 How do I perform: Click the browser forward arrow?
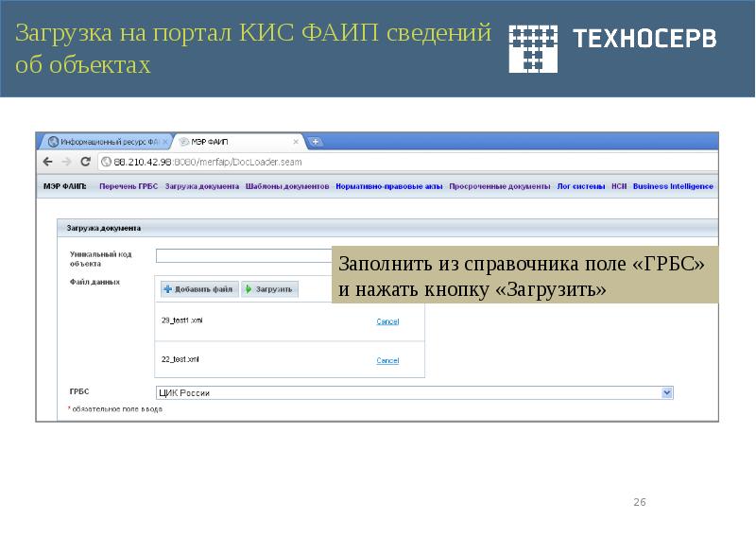66,162
